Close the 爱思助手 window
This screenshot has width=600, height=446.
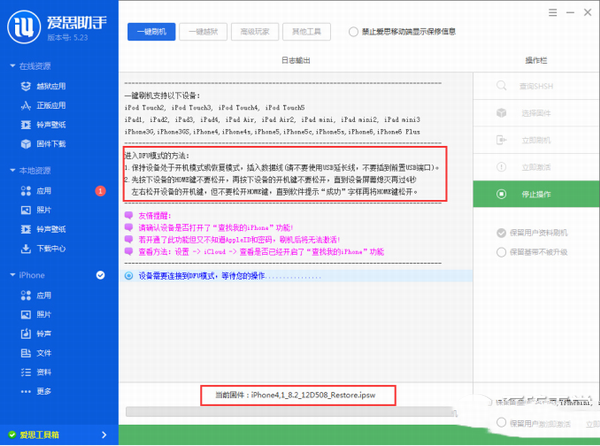[588, 13]
